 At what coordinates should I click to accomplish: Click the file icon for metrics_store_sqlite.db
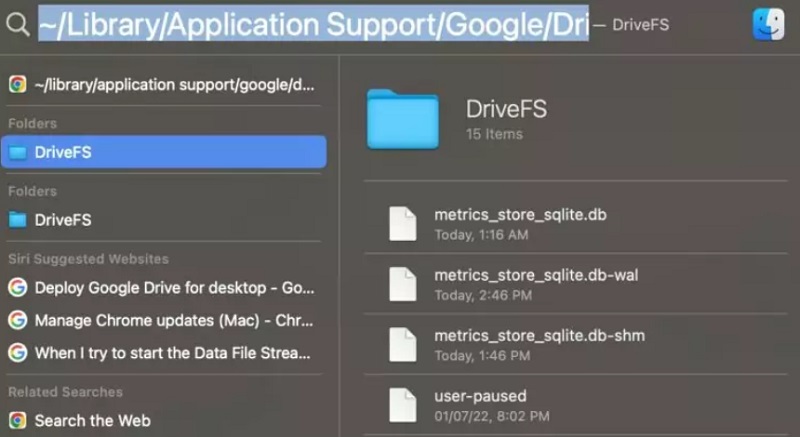(x=403, y=223)
